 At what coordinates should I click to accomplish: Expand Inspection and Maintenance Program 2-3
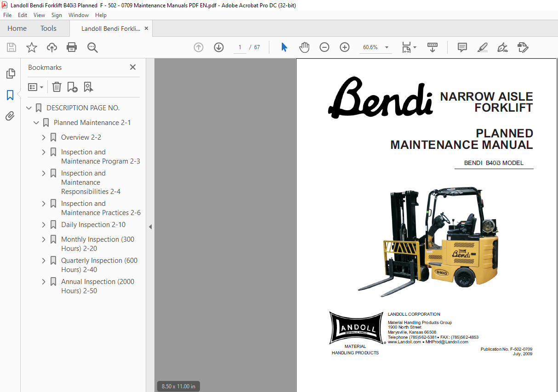click(44, 152)
